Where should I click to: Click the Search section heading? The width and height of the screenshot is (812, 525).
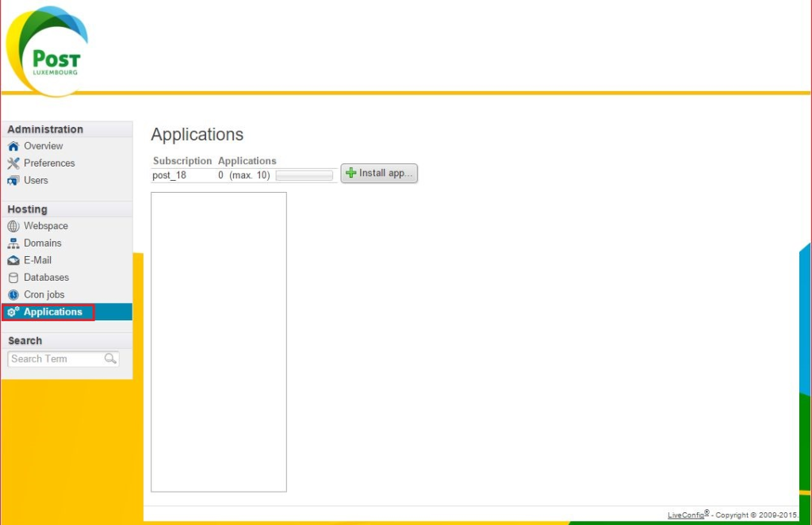25,341
